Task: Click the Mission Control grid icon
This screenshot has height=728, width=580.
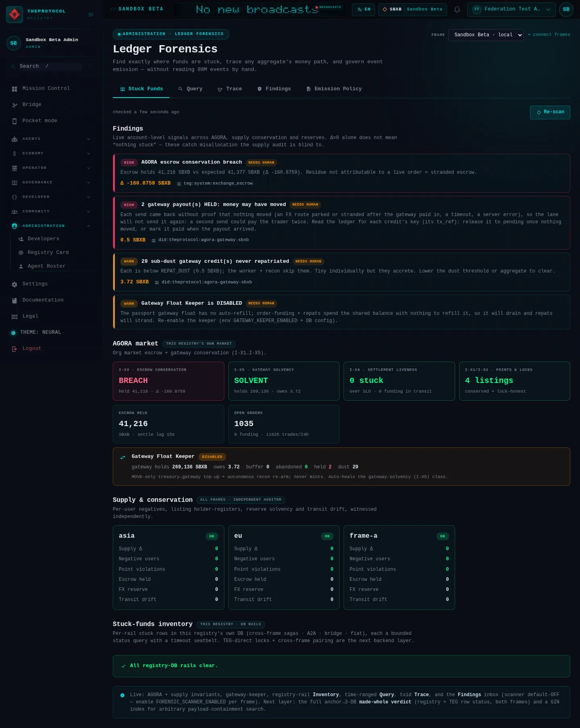Action: (14, 89)
